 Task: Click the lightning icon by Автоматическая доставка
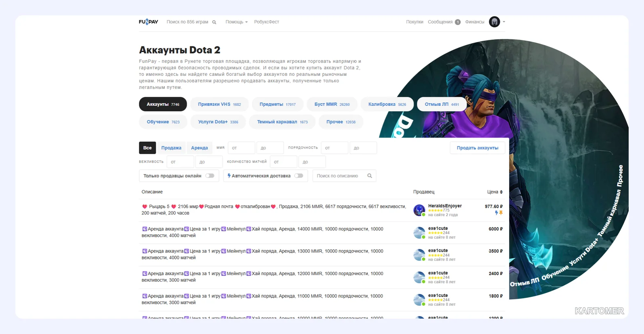[229, 175]
